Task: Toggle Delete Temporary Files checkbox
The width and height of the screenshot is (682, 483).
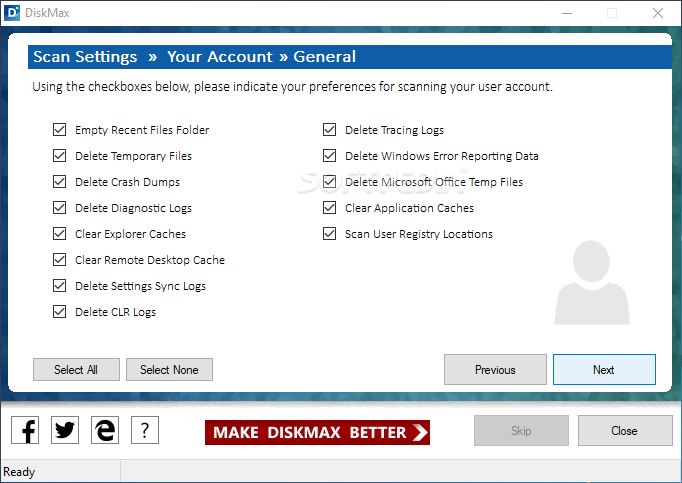Action: (60, 156)
